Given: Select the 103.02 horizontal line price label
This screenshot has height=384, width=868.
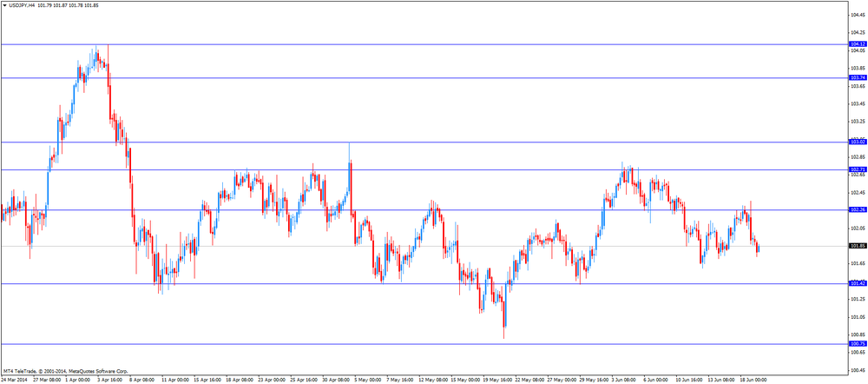Looking at the screenshot, I should (858, 142).
